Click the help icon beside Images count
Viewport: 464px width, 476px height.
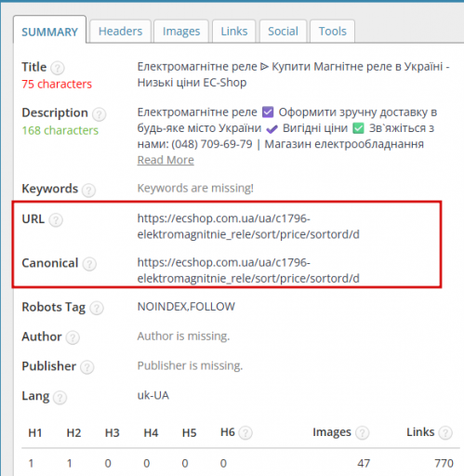click(363, 432)
